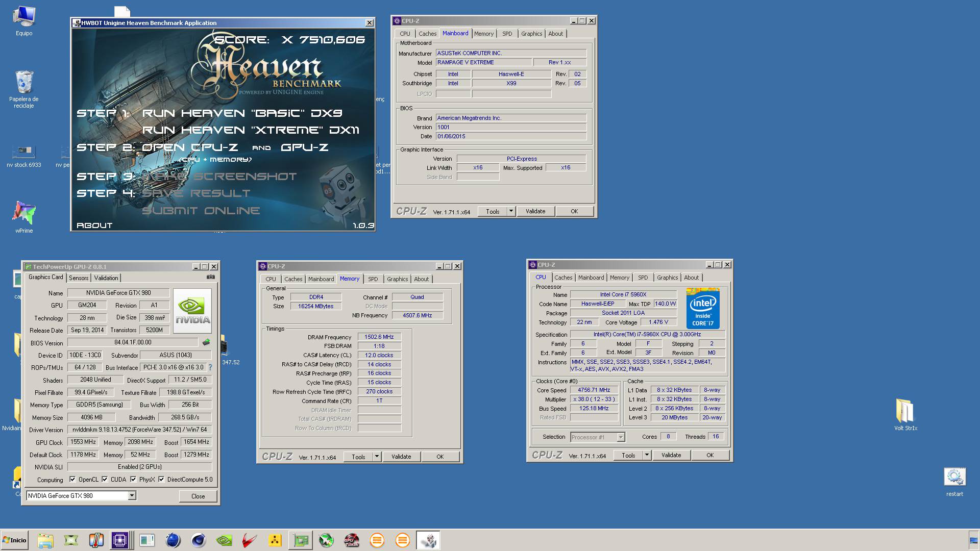
Task: Open the Equipo desktop icon
Action: click(24, 21)
